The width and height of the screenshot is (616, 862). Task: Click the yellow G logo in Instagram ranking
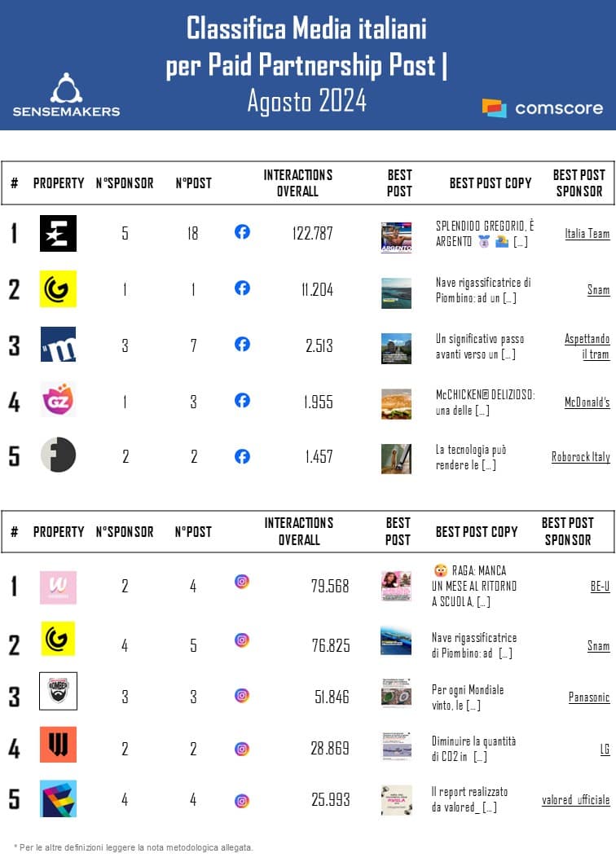point(58,639)
